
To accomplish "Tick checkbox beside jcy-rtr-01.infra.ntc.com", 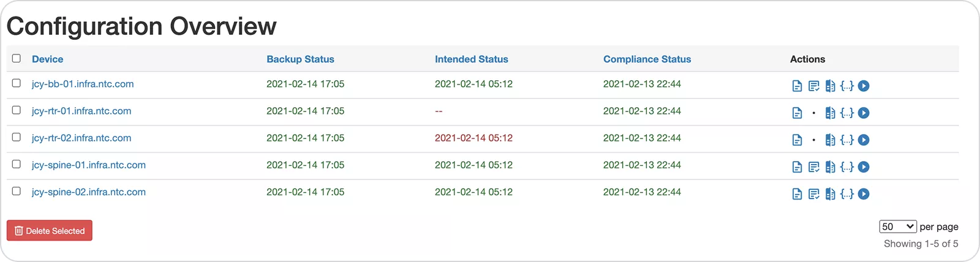I will click(17, 110).
